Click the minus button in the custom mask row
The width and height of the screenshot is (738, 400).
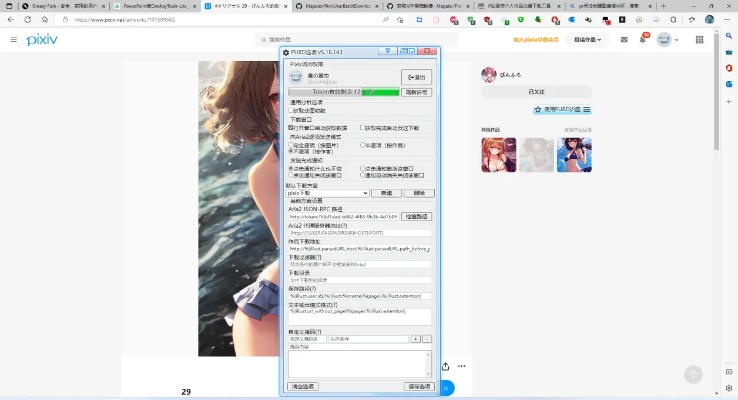click(x=427, y=339)
